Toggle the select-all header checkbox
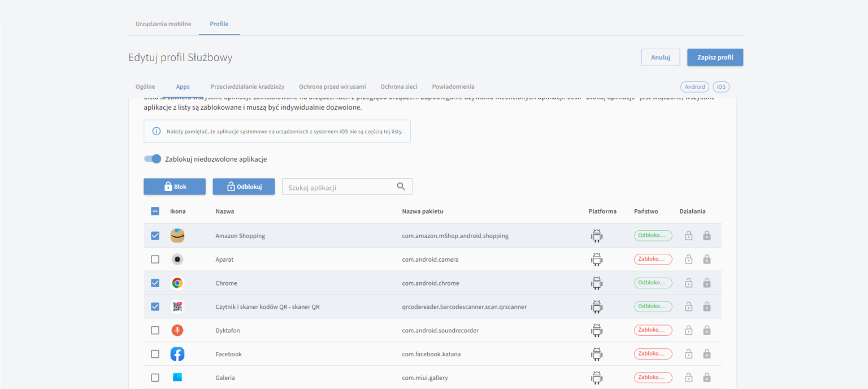868x389 pixels. (x=155, y=211)
